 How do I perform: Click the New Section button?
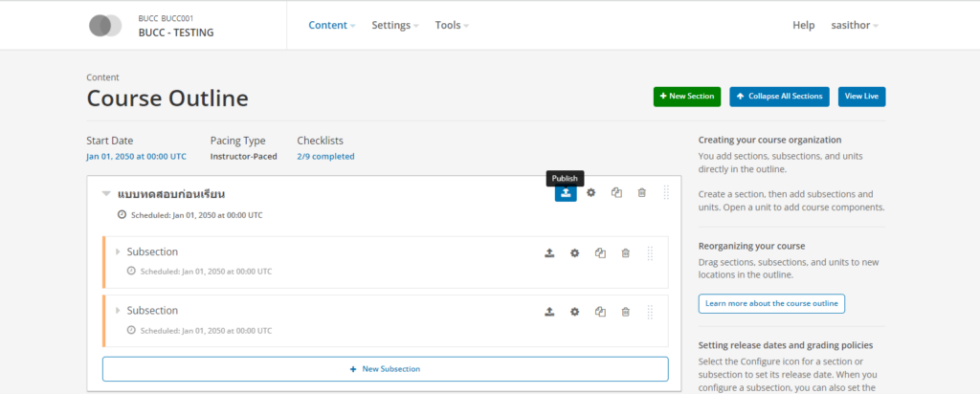[686, 97]
